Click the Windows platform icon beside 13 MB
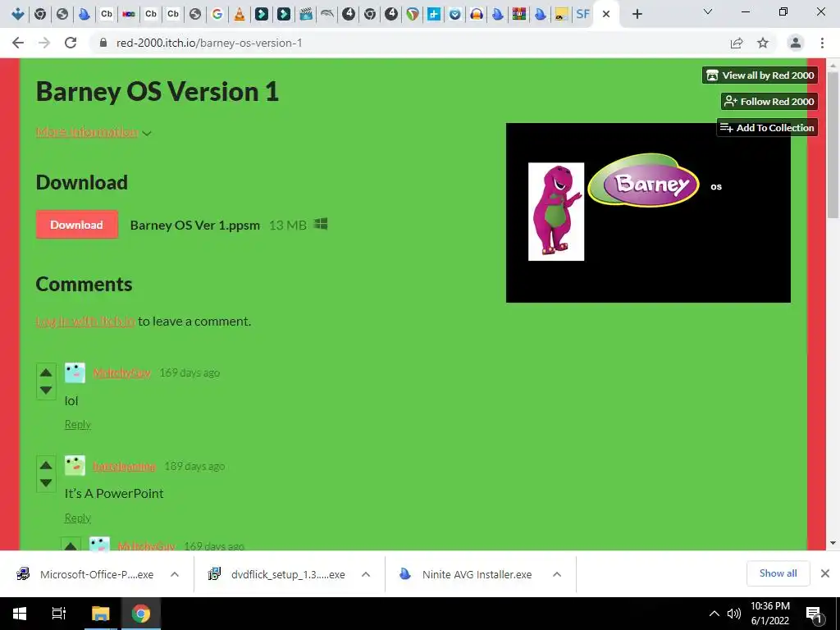This screenshot has height=630, width=840. [321, 224]
